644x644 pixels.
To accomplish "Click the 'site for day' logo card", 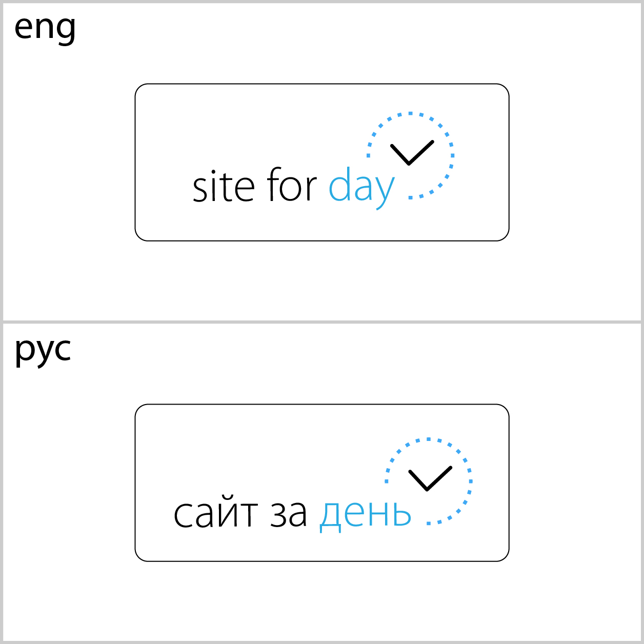I will (322, 162).
